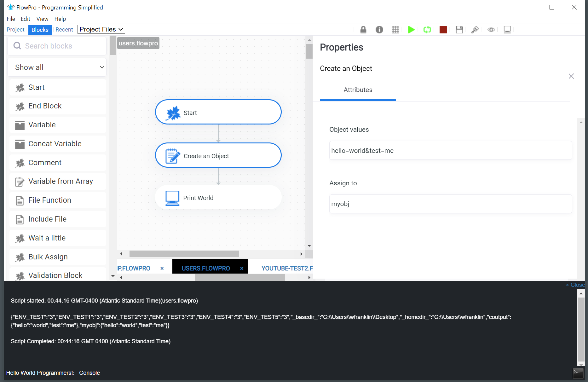Image resolution: width=588 pixels, height=382 pixels.
Task: Close the console output panel
Action: [575, 285]
